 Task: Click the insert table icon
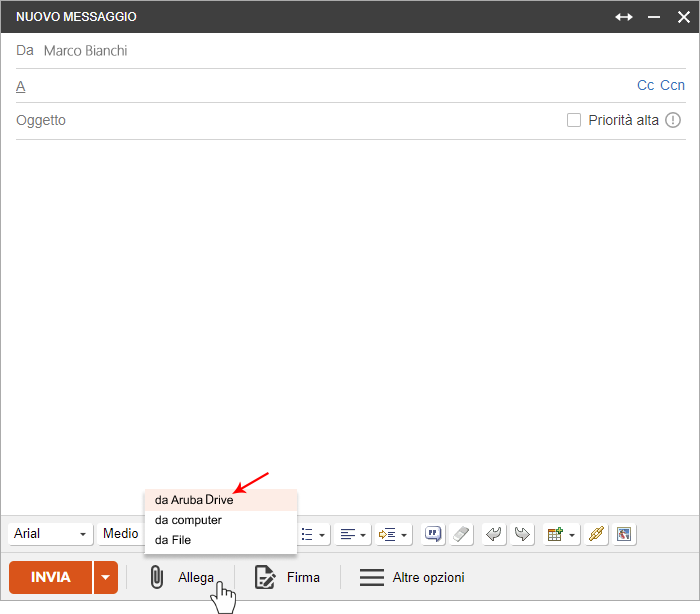(x=555, y=534)
